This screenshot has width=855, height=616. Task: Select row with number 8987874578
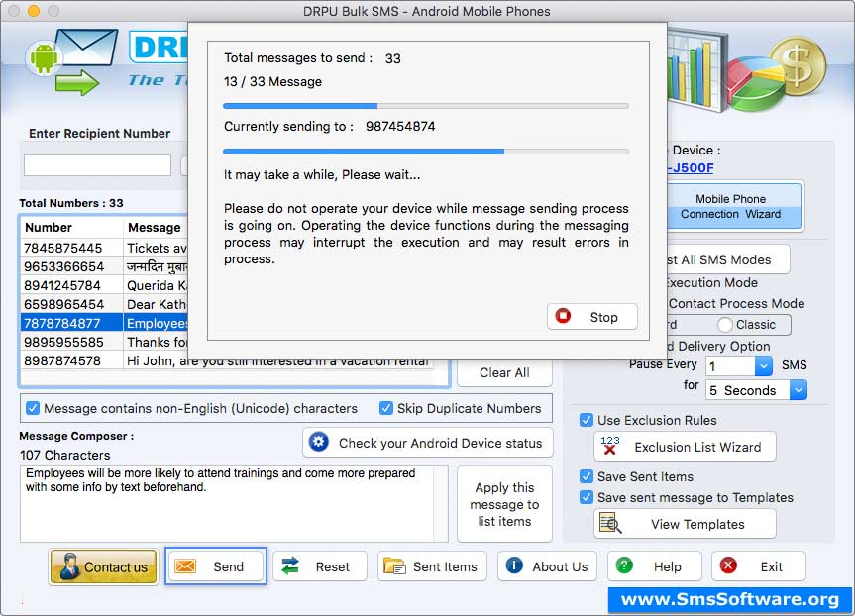tap(227, 360)
